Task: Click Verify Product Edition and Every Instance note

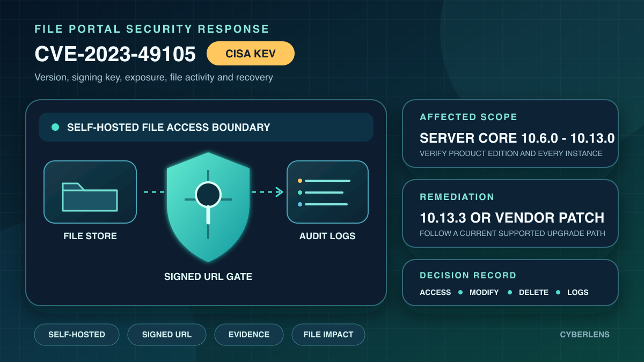Action: [511, 153]
